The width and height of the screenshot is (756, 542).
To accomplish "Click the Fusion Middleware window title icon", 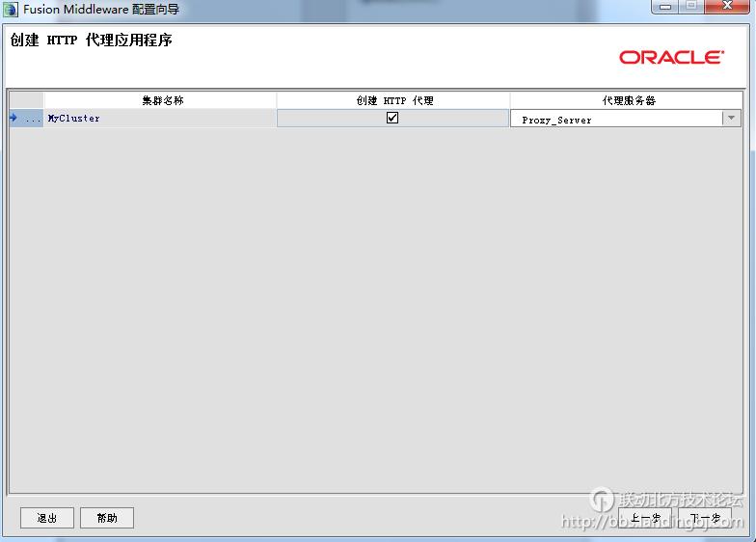I will pyautogui.click(x=10, y=9).
